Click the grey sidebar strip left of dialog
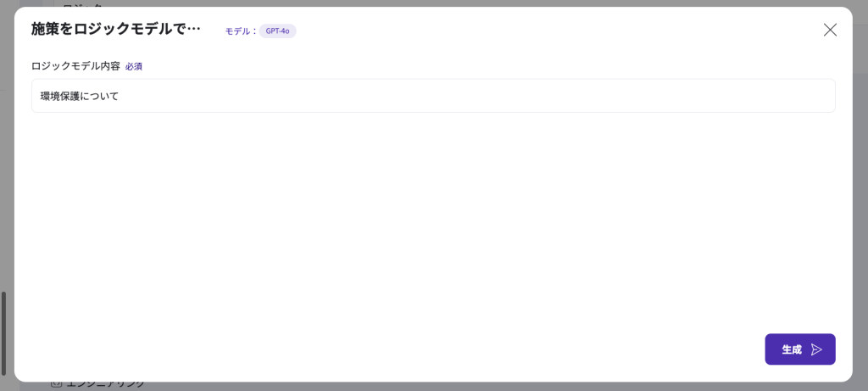The height and width of the screenshot is (391, 868). (8, 170)
